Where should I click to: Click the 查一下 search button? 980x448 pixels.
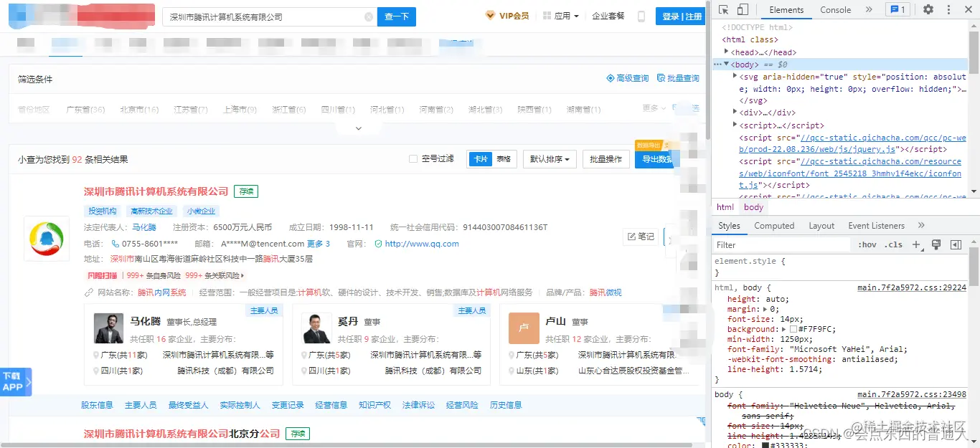click(x=397, y=16)
